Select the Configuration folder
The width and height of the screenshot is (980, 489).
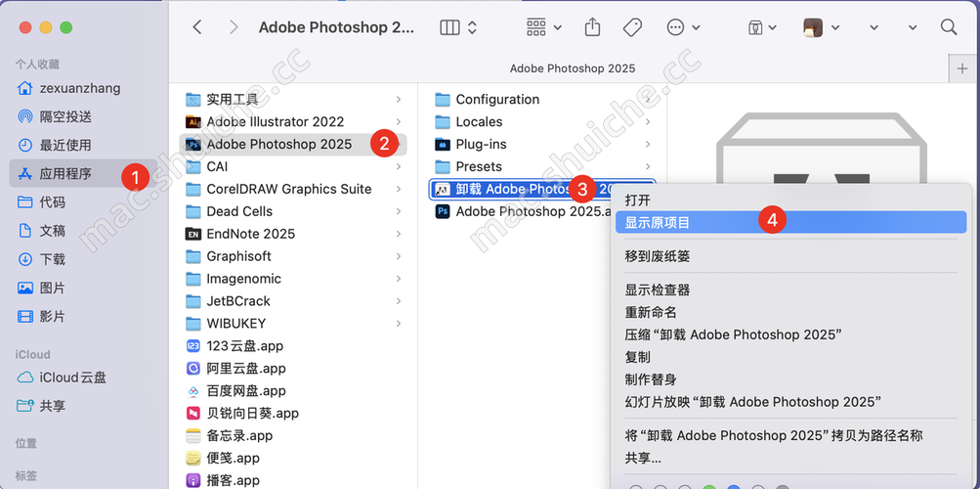542,100
